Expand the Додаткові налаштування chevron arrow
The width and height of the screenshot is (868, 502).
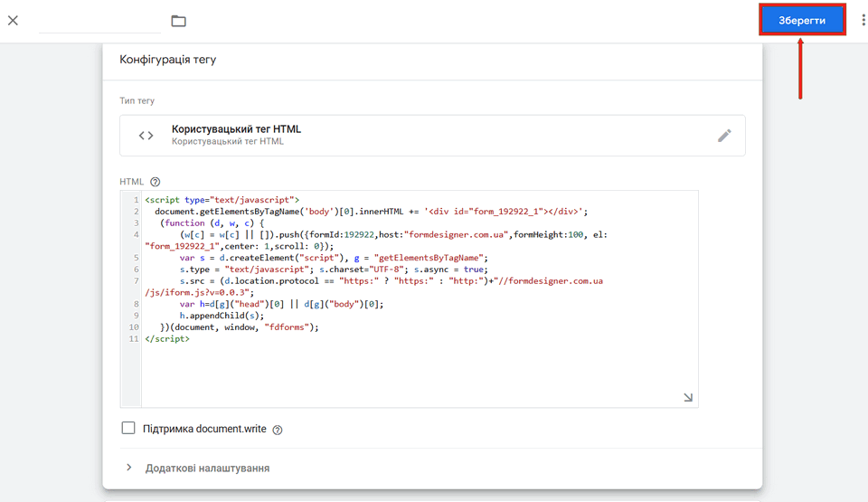click(128, 468)
